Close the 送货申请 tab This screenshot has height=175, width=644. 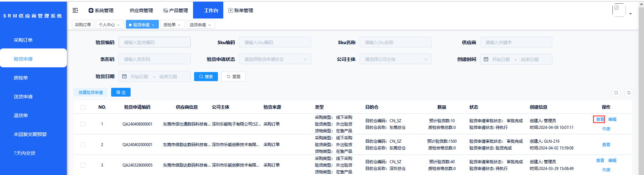pyautogui.click(x=210, y=25)
